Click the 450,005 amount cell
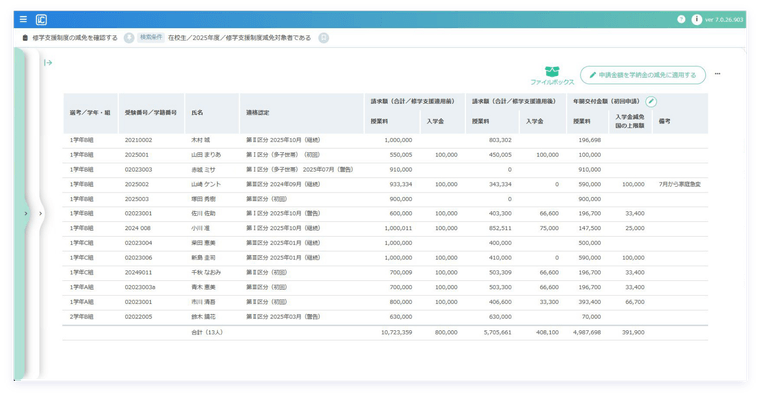The image size is (760, 397). (x=500, y=155)
